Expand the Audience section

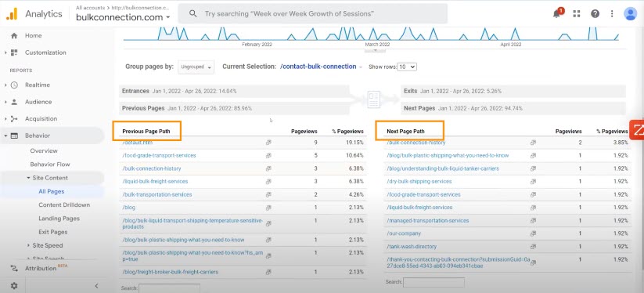5,102
